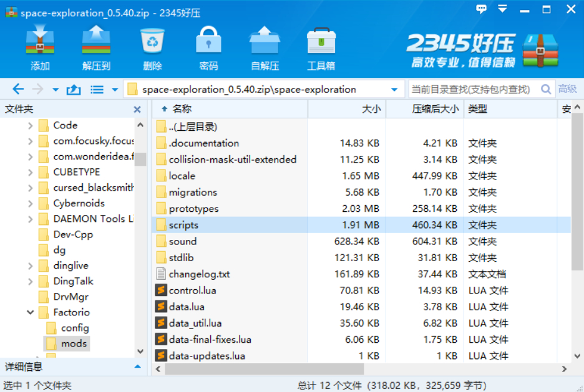Click folder tree scroll down arrow
This screenshot has width=584, height=392.
pyautogui.click(x=140, y=351)
